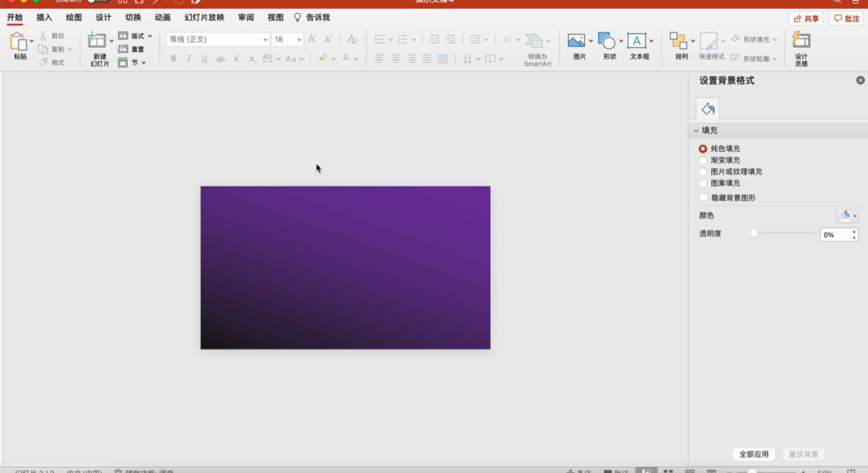Select Pattern fill (图案填充) radio option
Viewport: 868px width, 473px height.
(x=703, y=183)
